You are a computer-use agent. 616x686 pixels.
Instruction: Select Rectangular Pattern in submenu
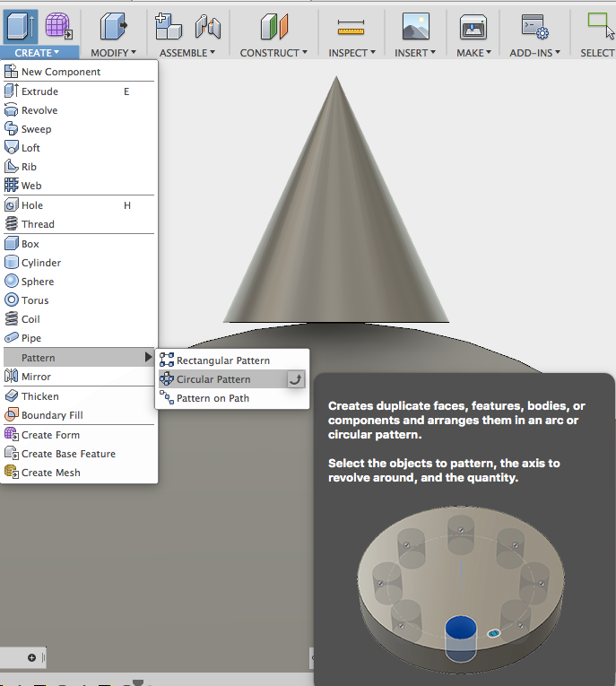[x=232, y=360]
